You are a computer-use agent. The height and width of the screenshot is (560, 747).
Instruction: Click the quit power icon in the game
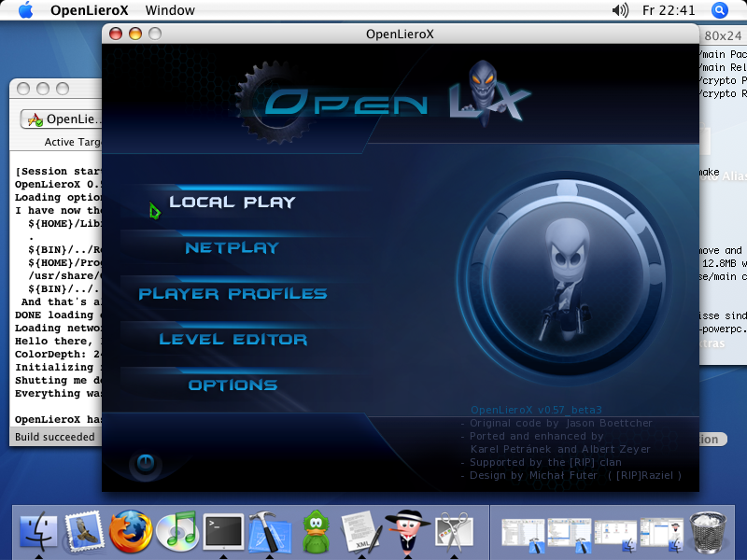pos(145,463)
